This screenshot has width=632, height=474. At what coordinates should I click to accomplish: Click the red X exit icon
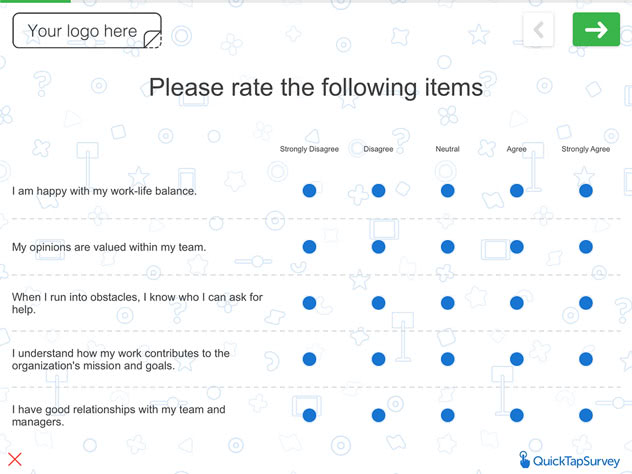coord(15,459)
